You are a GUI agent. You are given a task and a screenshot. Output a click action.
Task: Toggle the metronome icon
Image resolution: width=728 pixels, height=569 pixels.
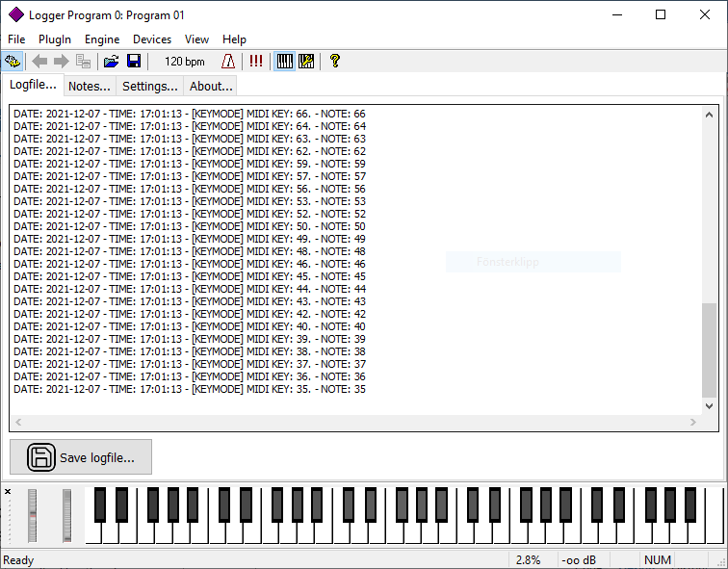228,62
